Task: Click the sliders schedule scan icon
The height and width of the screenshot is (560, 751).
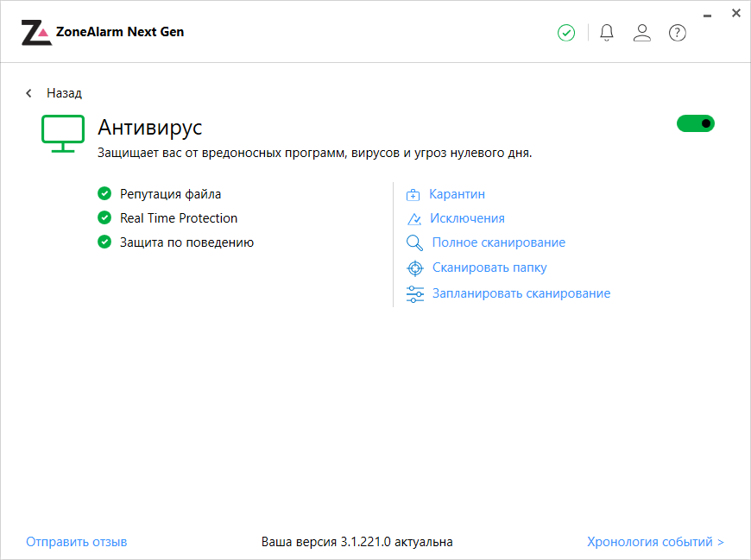Action: pos(414,294)
